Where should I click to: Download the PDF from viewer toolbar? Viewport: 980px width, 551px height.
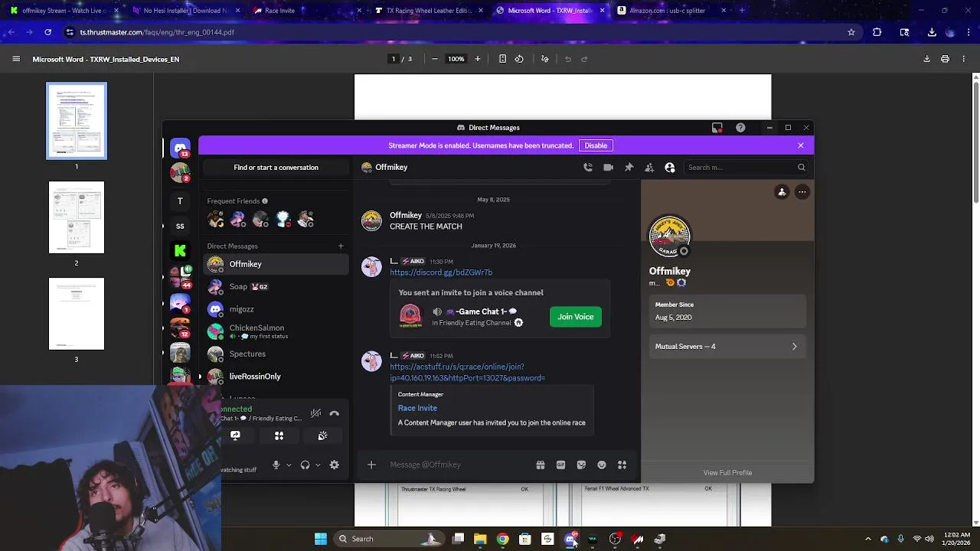coord(926,59)
